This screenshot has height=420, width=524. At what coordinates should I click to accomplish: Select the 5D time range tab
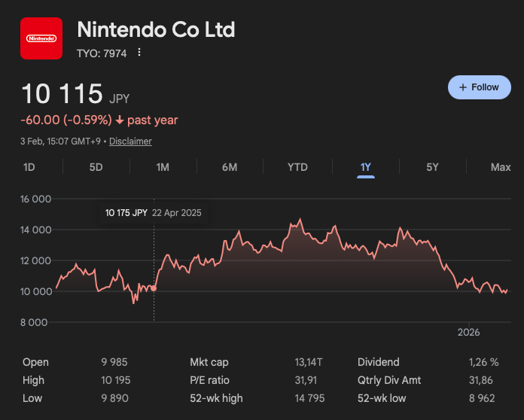[96, 167]
